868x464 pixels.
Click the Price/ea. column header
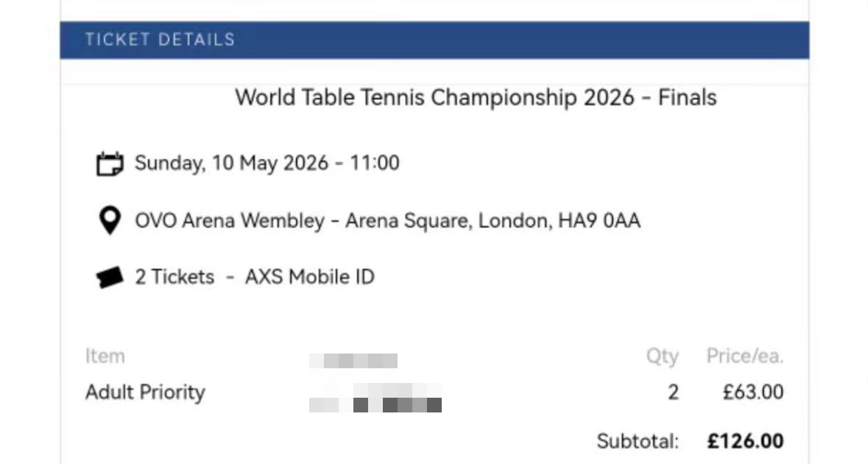click(745, 356)
